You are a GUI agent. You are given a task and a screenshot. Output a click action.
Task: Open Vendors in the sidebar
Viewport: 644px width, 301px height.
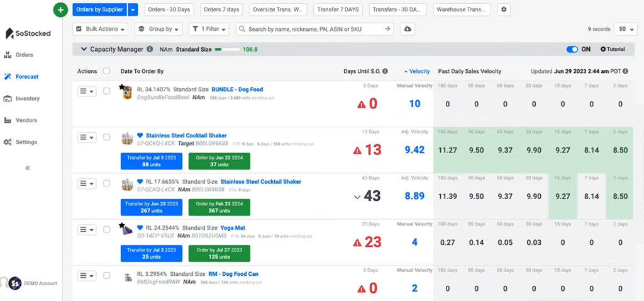20,120
